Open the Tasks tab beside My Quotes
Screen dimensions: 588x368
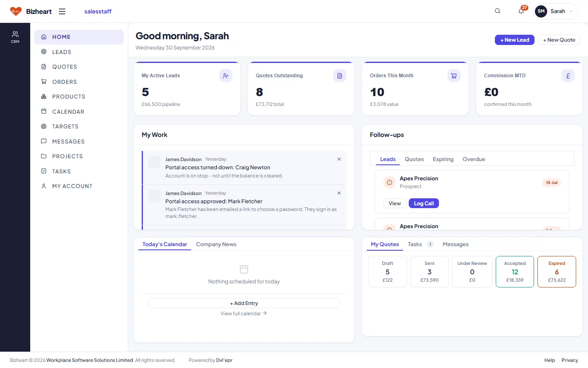point(420,244)
